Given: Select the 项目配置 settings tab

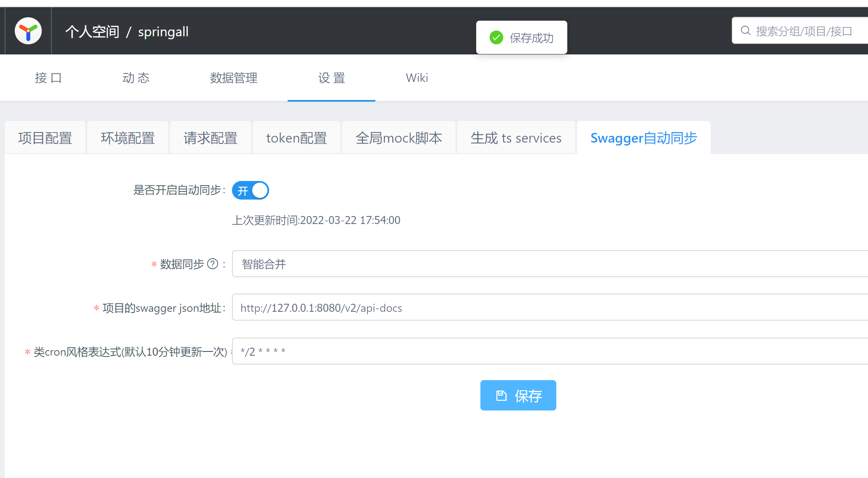Looking at the screenshot, I should 45,138.
